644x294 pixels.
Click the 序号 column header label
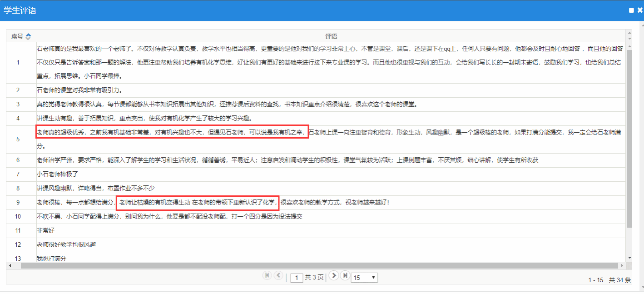click(x=17, y=36)
